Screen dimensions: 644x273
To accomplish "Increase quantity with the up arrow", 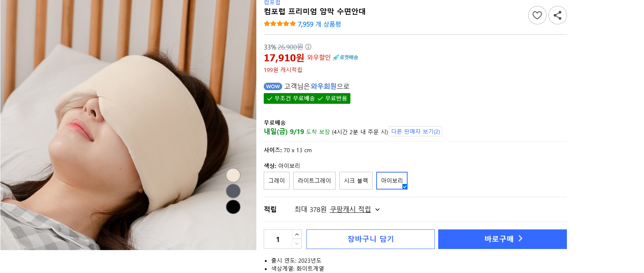I will tap(297, 234).
